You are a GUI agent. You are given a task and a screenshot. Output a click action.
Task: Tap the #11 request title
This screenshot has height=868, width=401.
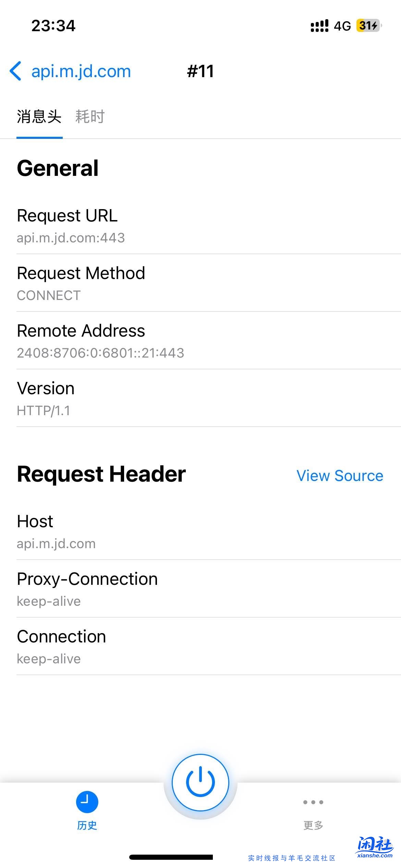coord(200,71)
